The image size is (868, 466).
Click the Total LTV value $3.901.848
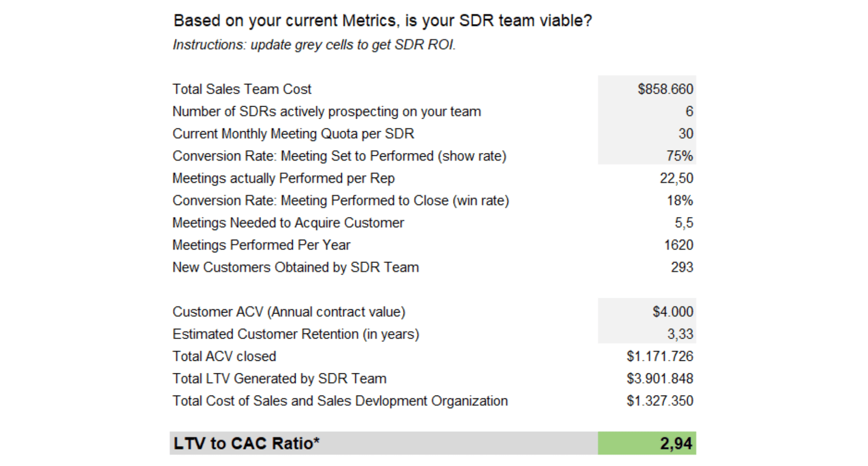pyautogui.click(x=660, y=379)
